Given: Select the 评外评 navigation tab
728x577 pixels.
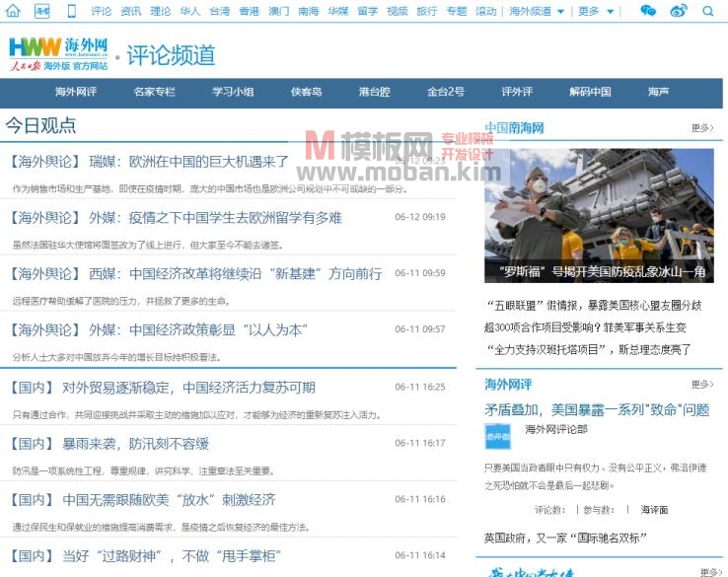Looking at the screenshot, I should click(517, 92).
